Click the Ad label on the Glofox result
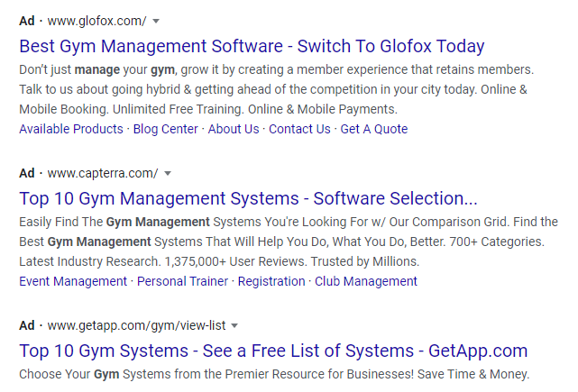Image resolution: width=578 pixels, height=392 pixels. (x=27, y=21)
